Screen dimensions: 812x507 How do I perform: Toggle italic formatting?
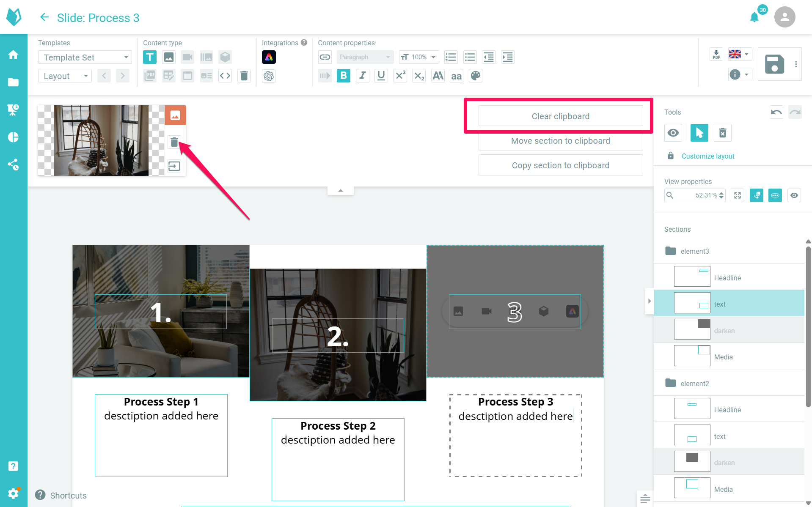pos(362,76)
